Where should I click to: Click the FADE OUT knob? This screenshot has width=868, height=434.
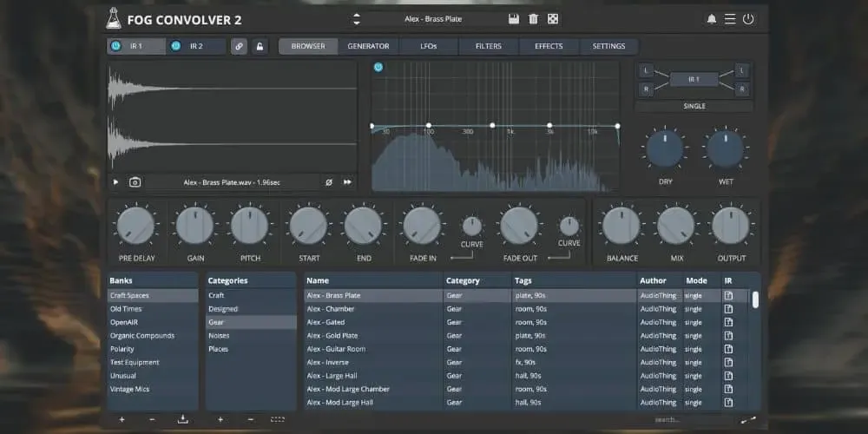pyautogui.click(x=519, y=226)
